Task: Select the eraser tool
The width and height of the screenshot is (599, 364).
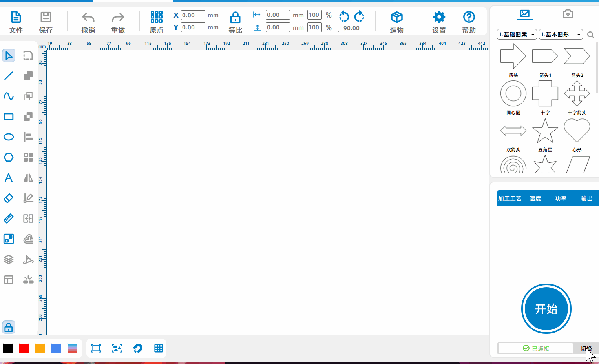Action: pos(9,198)
